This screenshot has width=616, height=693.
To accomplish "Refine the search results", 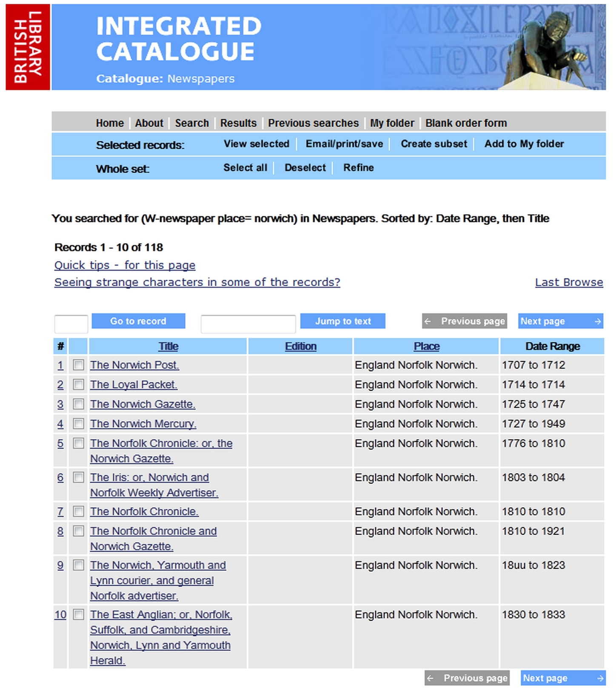I will pos(359,168).
